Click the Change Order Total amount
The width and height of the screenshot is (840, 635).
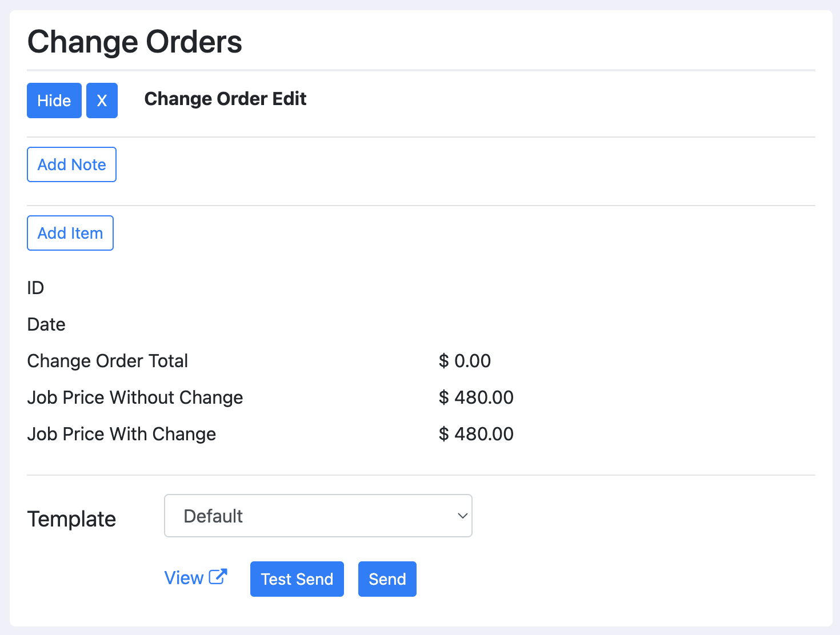click(x=464, y=360)
